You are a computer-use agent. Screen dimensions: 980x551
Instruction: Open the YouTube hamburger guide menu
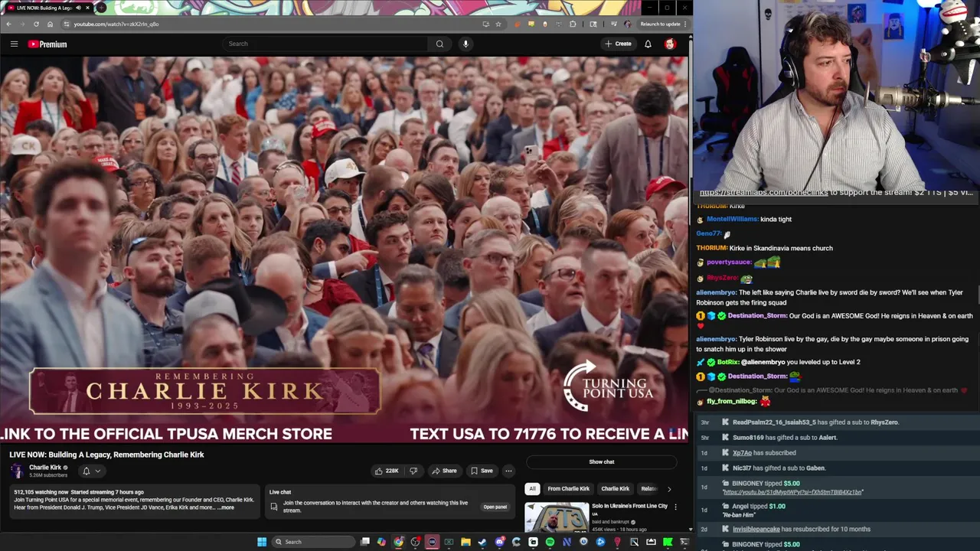click(x=14, y=44)
